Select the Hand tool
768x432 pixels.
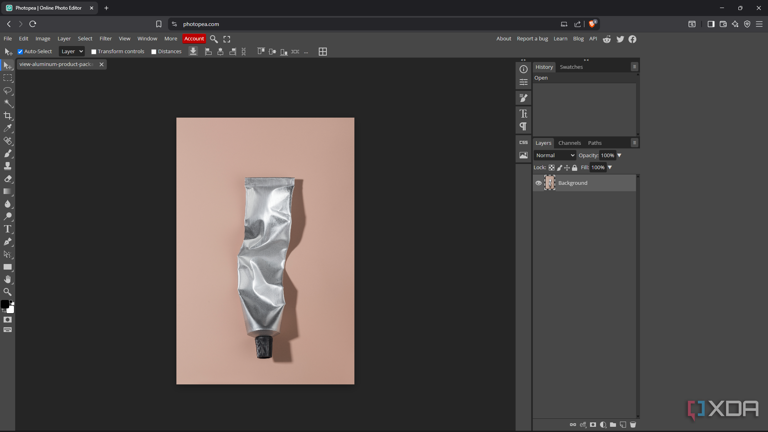coord(7,280)
